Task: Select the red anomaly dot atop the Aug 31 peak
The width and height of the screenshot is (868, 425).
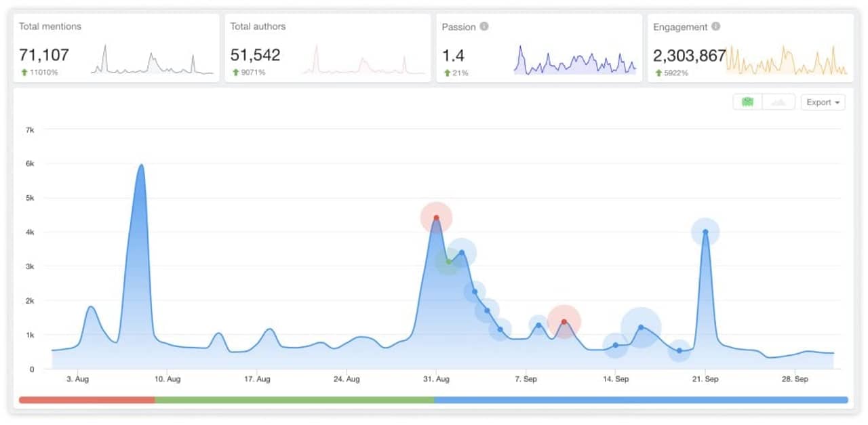Action: point(437,218)
